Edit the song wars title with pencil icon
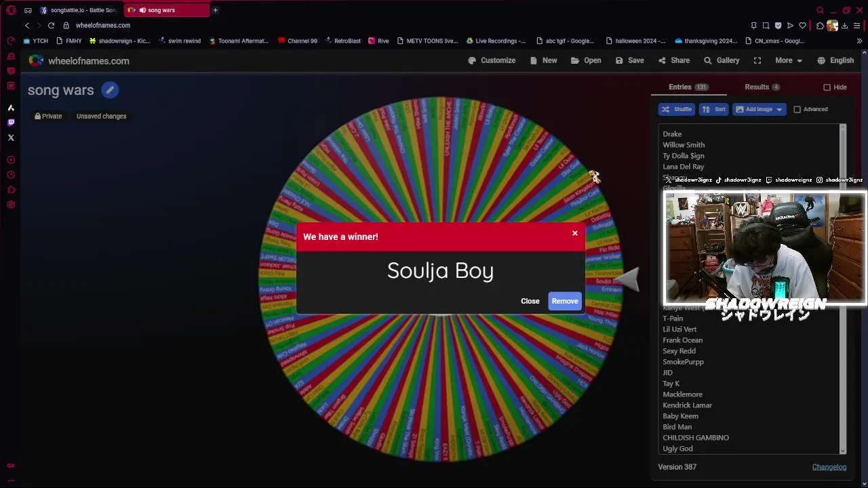The image size is (868, 488). click(110, 90)
